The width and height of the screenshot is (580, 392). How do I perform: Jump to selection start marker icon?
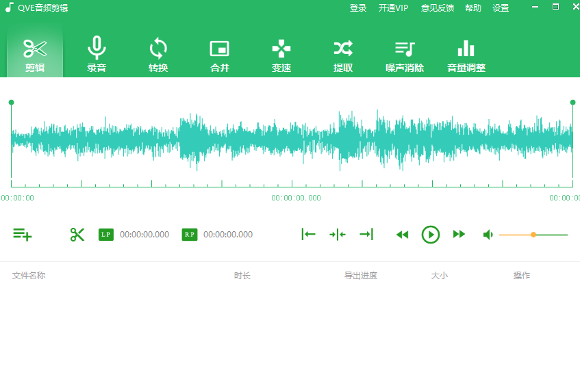coord(309,234)
